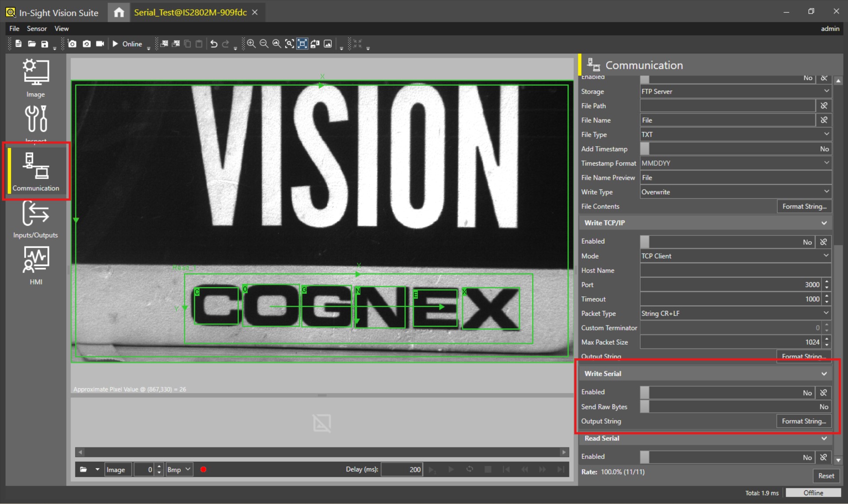
Task: Click the undo toolbar icon
Action: pos(214,44)
